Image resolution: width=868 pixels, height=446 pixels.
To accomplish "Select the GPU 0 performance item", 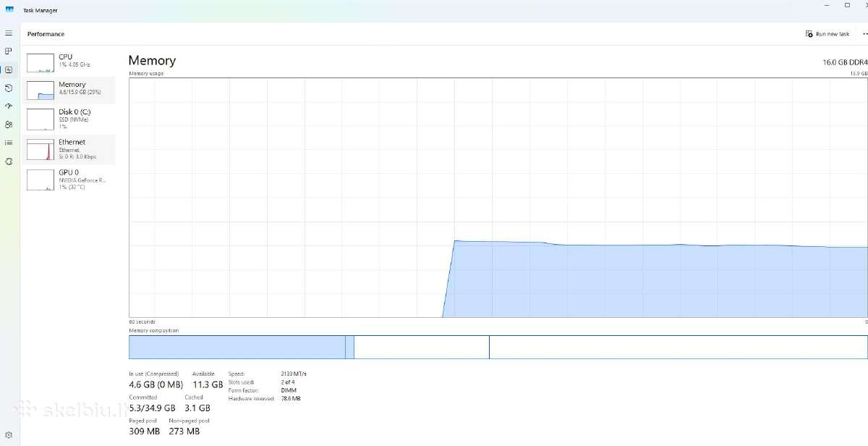I will [x=69, y=179].
